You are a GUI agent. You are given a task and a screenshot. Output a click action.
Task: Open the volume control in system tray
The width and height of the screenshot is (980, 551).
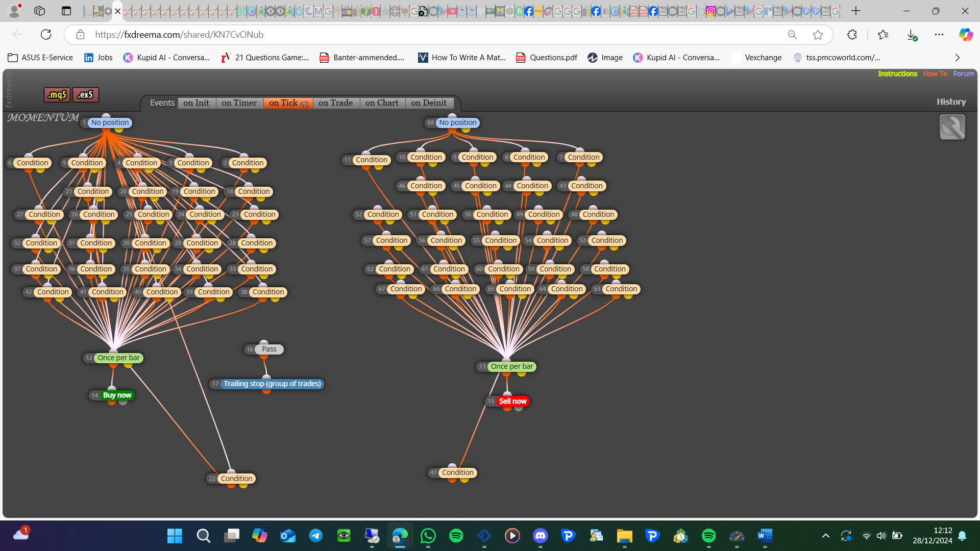(x=881, y=536)
